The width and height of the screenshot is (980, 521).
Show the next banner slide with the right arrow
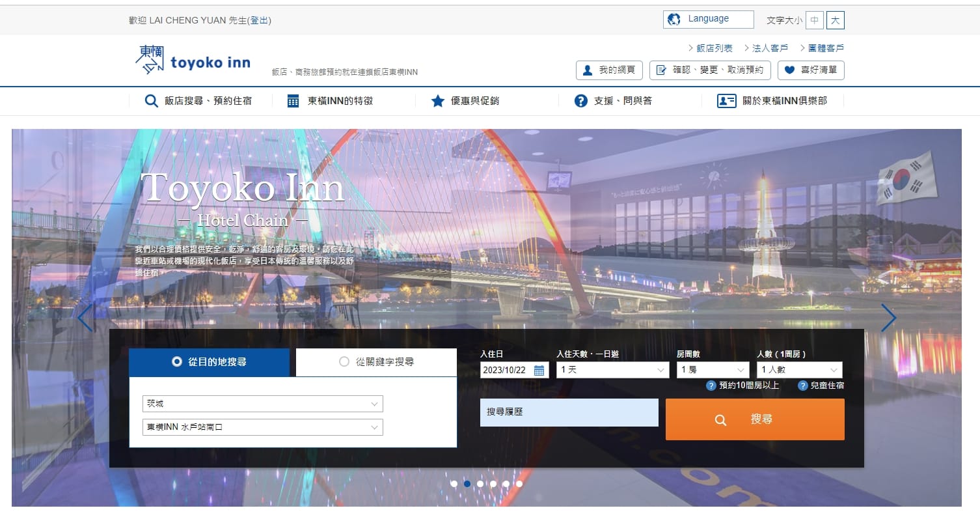tap(888, 318)
